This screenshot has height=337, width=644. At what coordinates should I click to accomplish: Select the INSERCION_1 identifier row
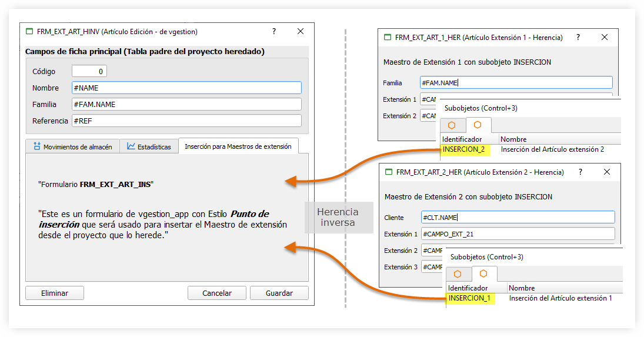(469, 298)
